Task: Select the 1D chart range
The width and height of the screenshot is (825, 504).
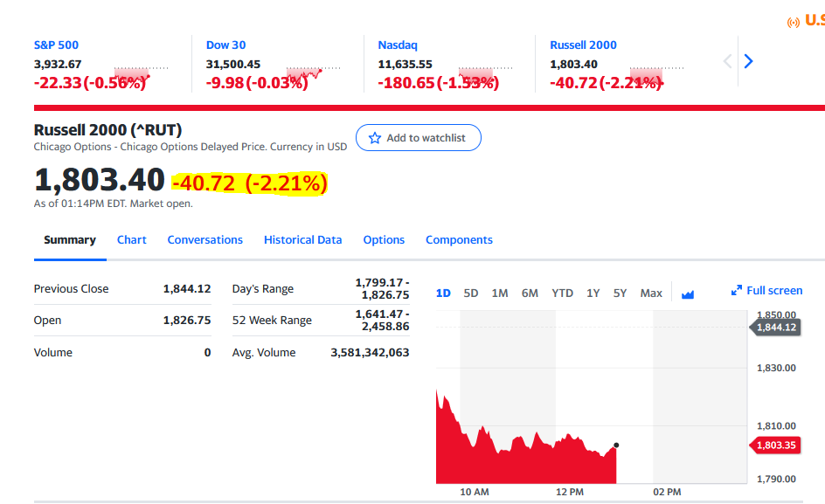Action: point(444,293)
